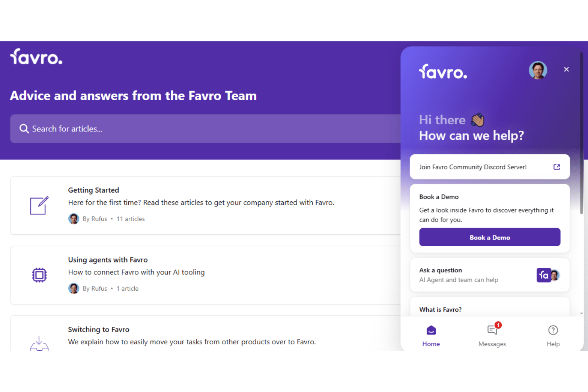Open Join Favro Community Discord Server link
Image resolution: width=588 pixels, height=392 pixels.
tap(490, 167)
